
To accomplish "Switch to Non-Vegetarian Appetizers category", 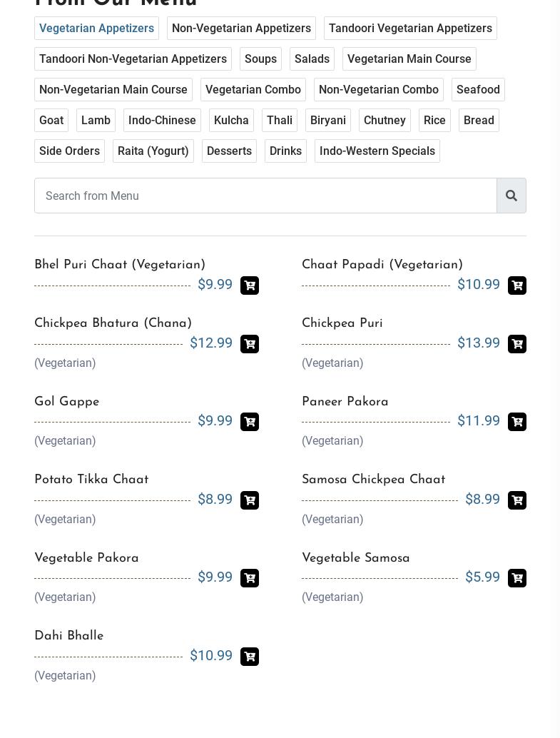I will click(241, 29).
